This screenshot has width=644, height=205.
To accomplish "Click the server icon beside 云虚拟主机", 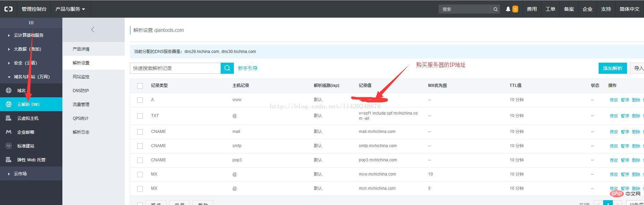I will (9, 118).
